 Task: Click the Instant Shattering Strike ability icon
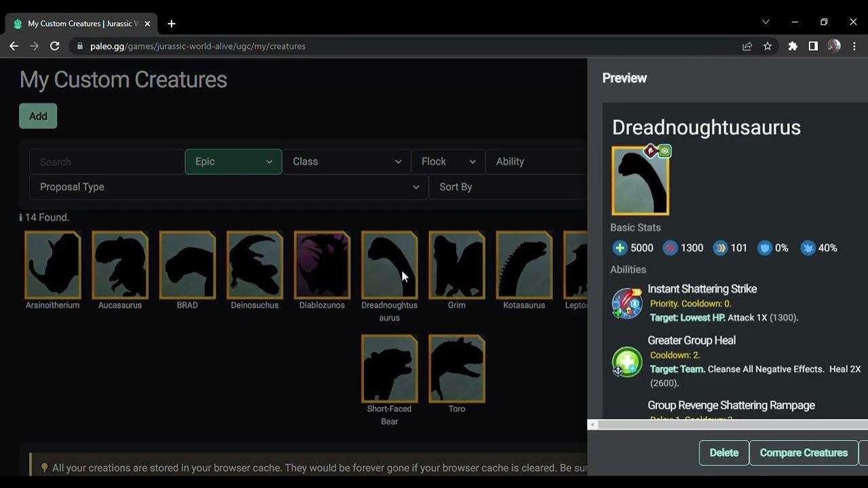(627, 303)
